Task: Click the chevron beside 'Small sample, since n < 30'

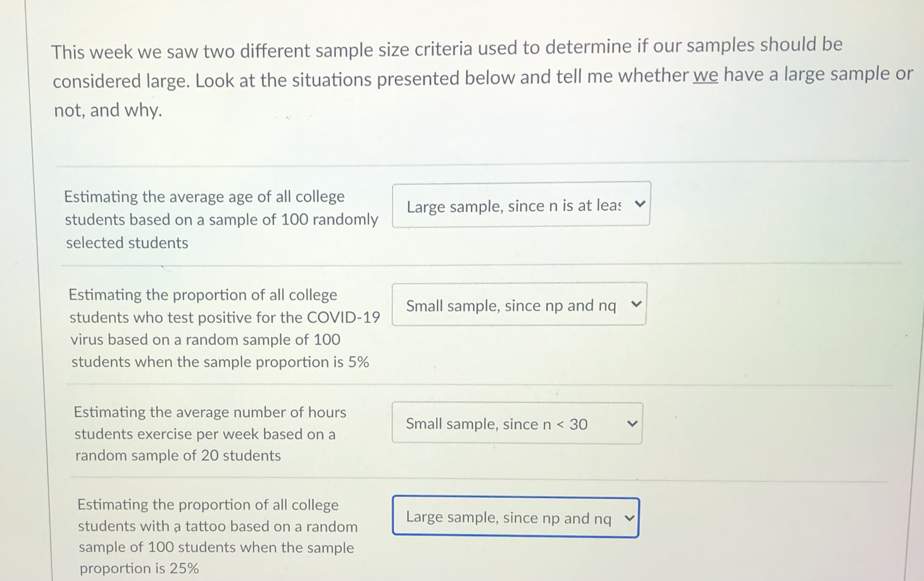Action: click(632, 423)
